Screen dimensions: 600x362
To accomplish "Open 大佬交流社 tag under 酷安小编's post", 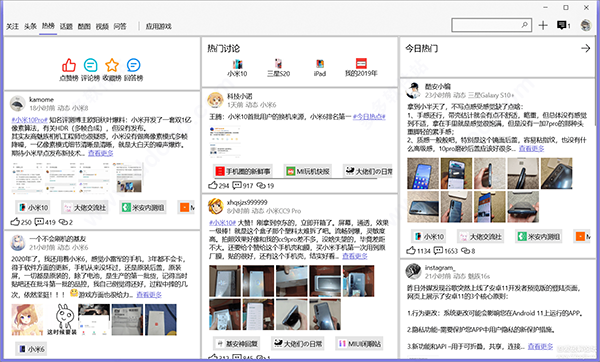I will [480, 236].
